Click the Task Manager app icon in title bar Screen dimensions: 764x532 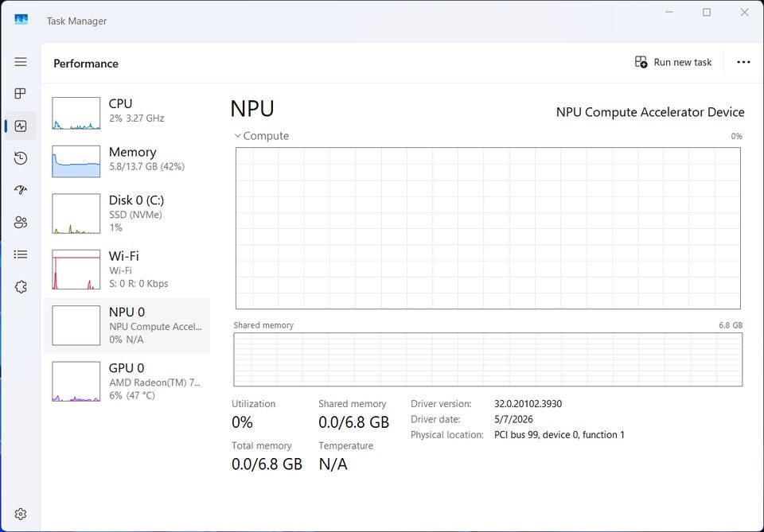pyautogui.click(x=21, y=19)
